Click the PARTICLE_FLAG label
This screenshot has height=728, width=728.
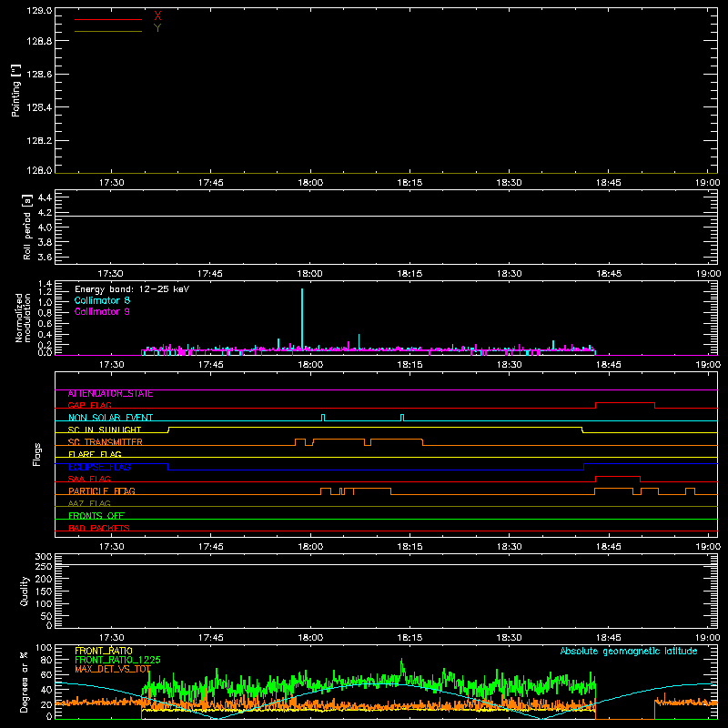(102, 491)
